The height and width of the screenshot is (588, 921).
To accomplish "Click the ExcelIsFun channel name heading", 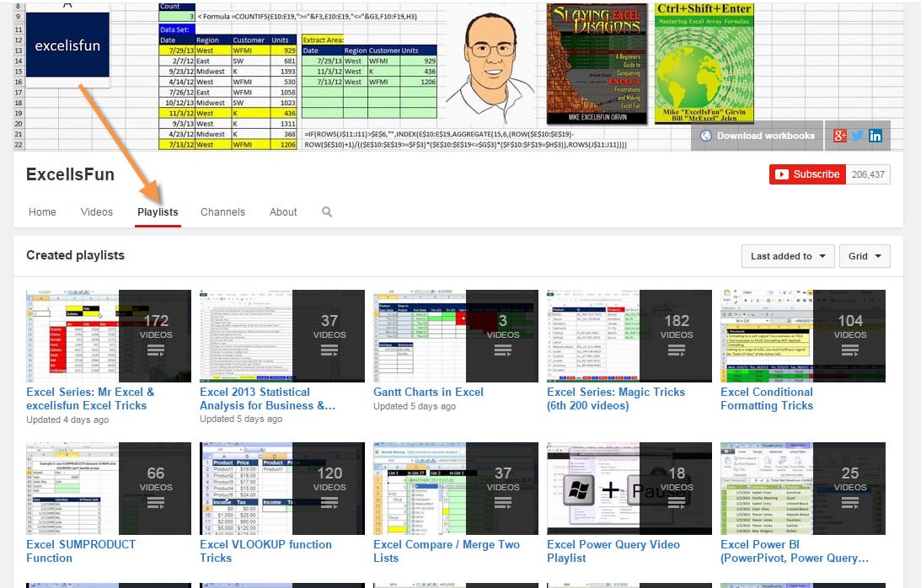I will (x=70, y=174).
